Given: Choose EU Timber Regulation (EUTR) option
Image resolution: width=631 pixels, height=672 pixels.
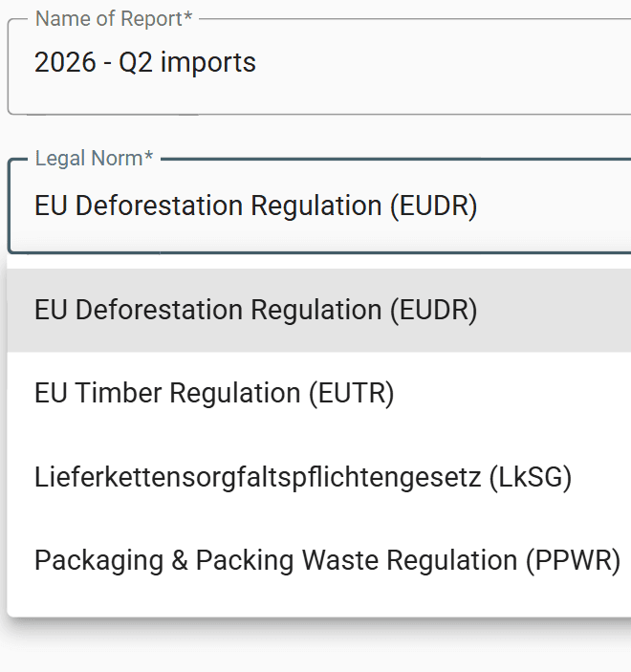Looking at the screenshot, I should (214, 394).
